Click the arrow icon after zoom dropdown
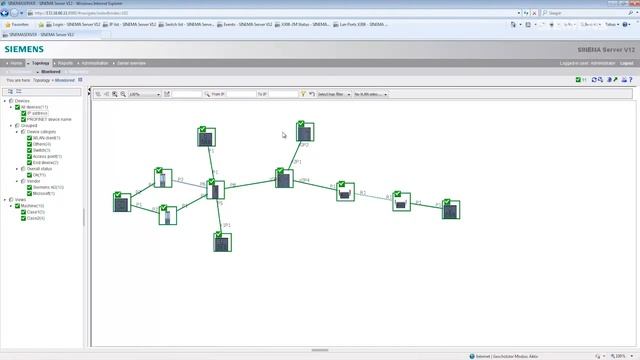 coord(167,94)
